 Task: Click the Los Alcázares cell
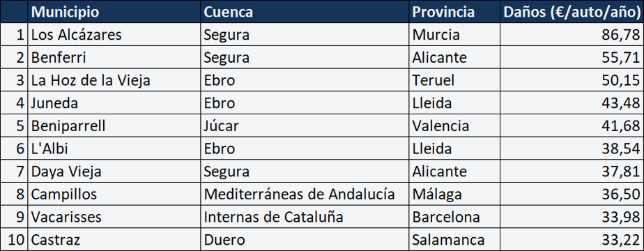114,34
